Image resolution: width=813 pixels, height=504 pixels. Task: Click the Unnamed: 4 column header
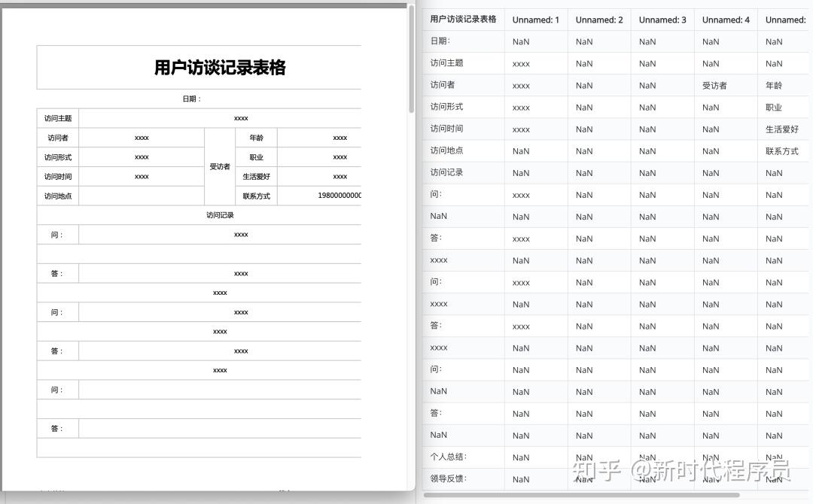pos(726,20)
